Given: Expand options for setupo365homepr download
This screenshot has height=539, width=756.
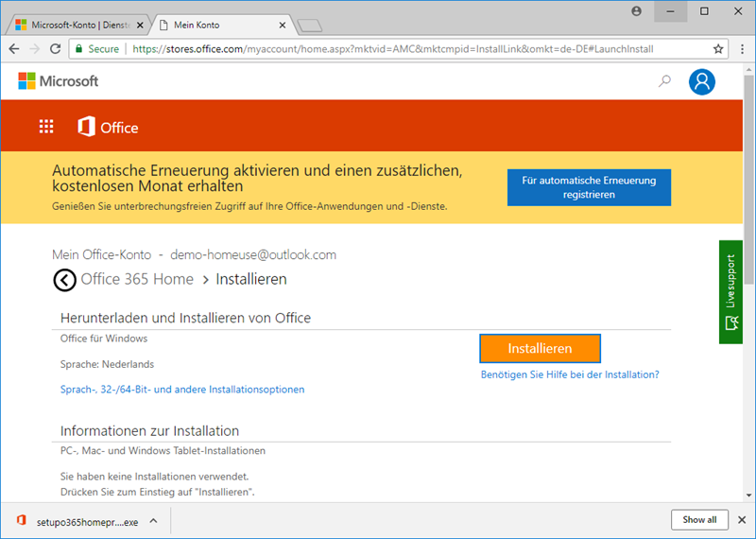Looking at the screenshot, I should [153, 521].
